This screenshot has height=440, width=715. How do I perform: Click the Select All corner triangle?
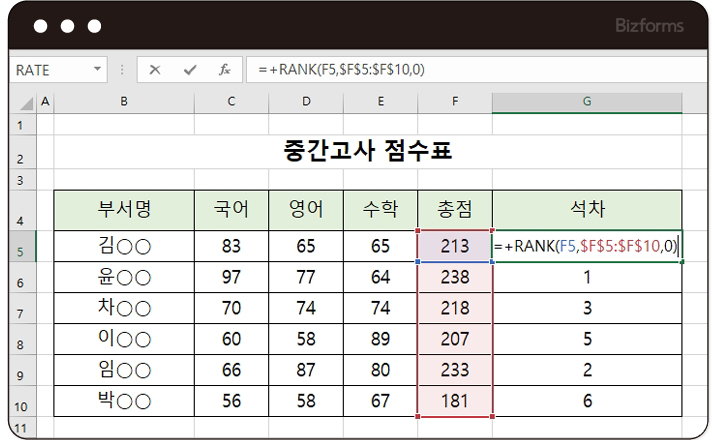tap(26, 101)
